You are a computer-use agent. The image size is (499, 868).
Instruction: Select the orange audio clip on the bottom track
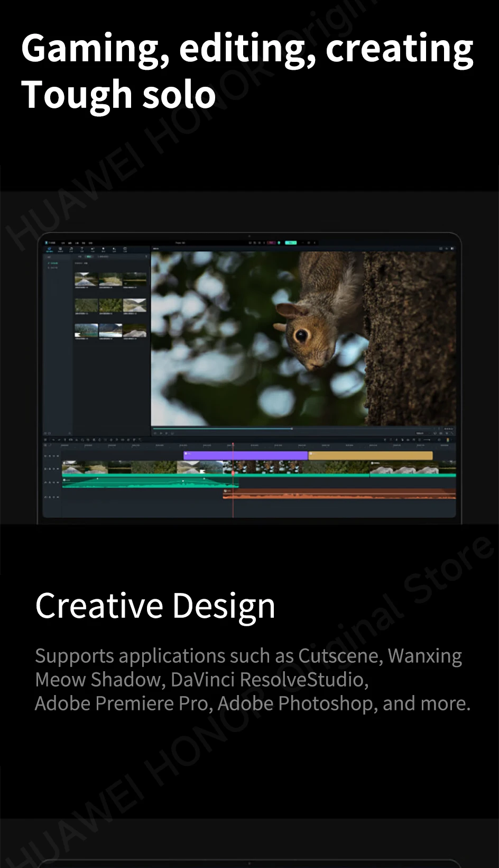(x=339, y=494)
